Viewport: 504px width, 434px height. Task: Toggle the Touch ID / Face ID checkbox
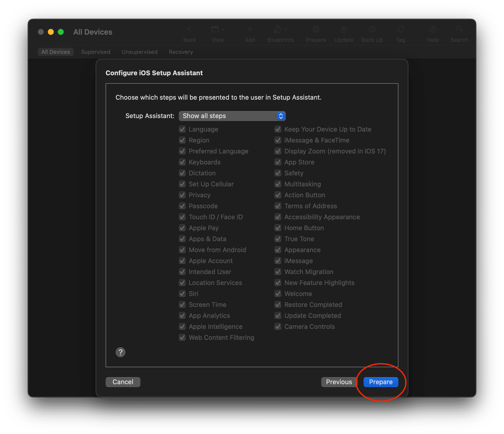click(x=182, y=217)
